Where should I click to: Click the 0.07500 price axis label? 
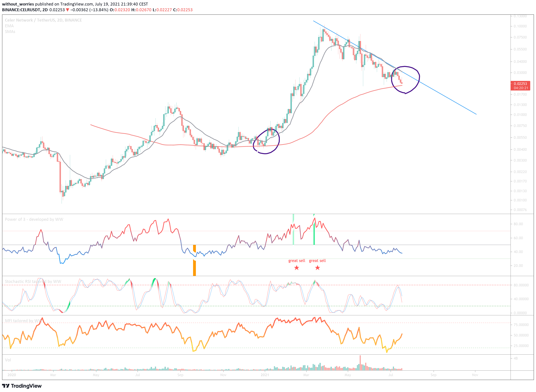[520, 37]
